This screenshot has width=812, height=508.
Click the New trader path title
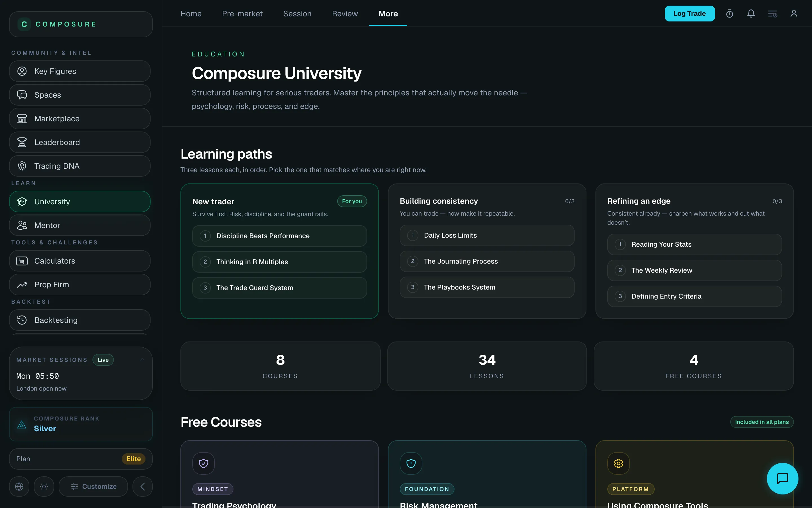pyautogui.click(x=213, y=202)
